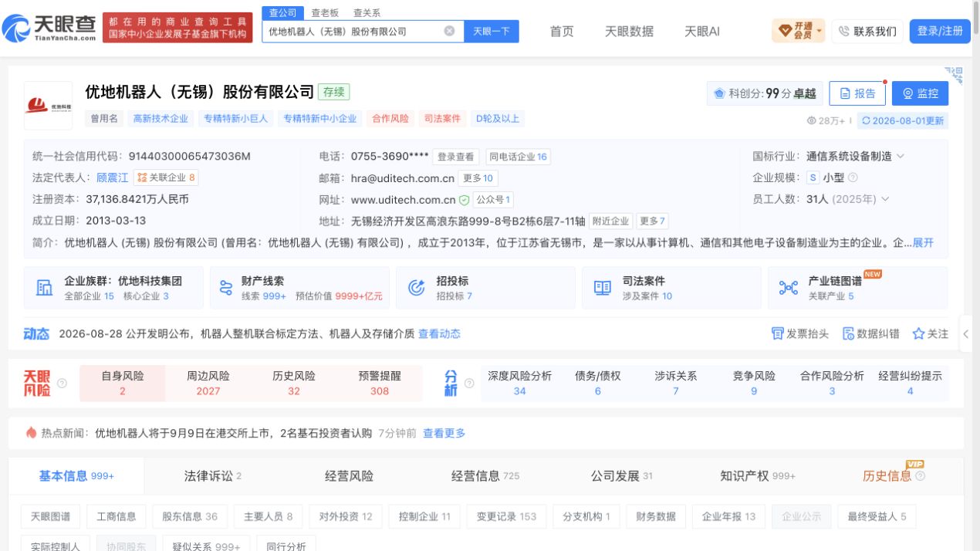Click the 监控 button
The width and height of the screenshot is (980, 551).
(920, 93)
